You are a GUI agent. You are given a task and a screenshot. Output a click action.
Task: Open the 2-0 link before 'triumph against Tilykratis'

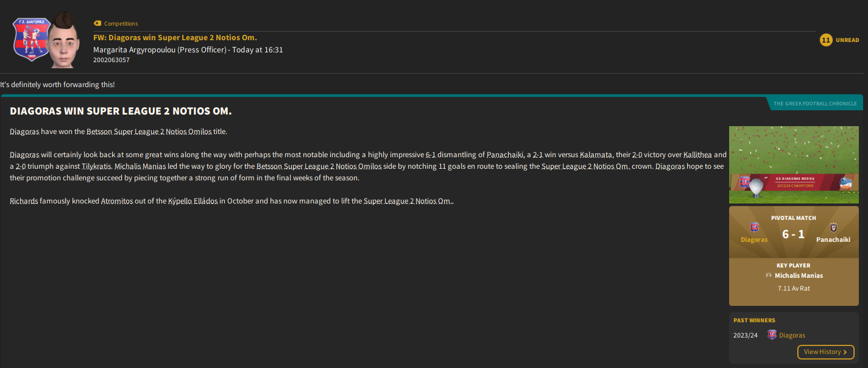(x=21, y=166)
